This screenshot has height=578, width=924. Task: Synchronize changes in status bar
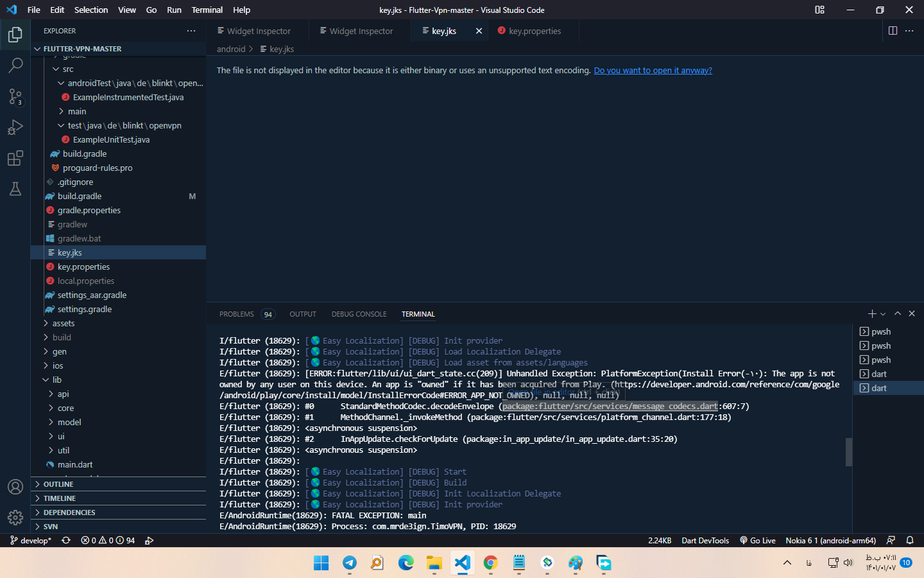[x=66, y=541]
